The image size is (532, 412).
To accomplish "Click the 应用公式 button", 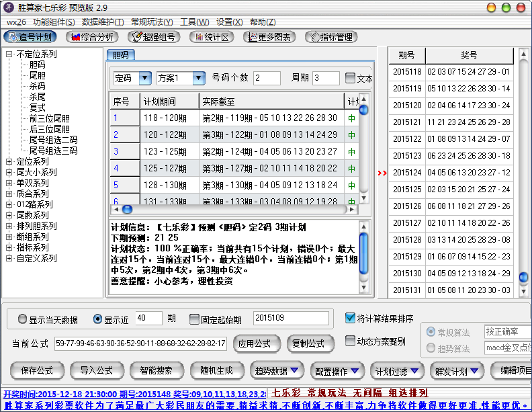I will [257, 343].
